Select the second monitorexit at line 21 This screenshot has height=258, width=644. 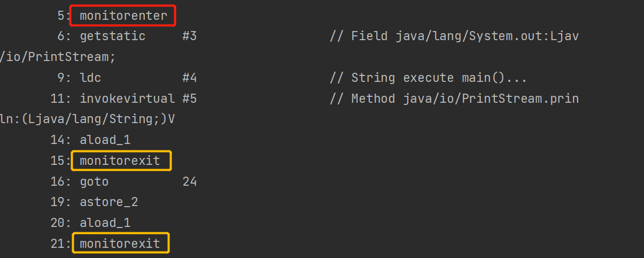[x=120, y=244]
